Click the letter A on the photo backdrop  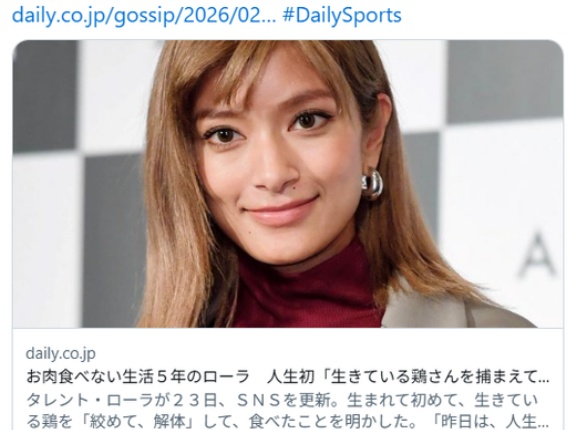[x=537, y=254]
